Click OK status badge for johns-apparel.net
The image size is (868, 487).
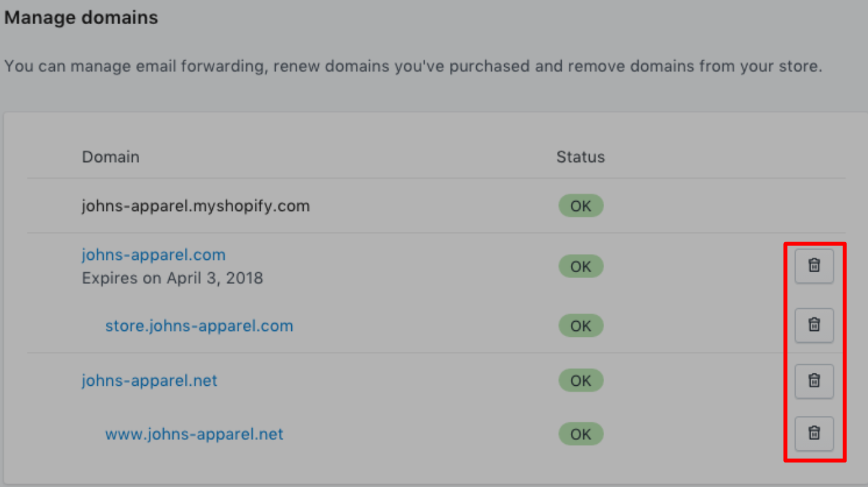(x=581, y=381)
